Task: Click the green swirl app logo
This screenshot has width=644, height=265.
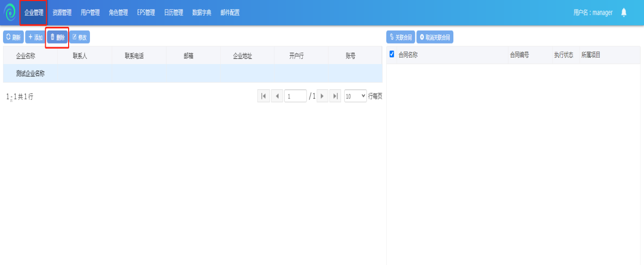Action: click(10, 13)
